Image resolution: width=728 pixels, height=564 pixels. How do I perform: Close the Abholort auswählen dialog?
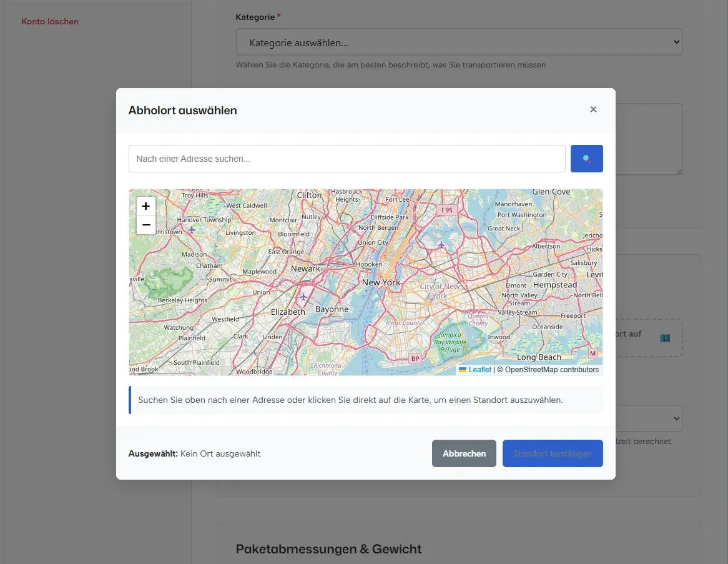point(593,109)
